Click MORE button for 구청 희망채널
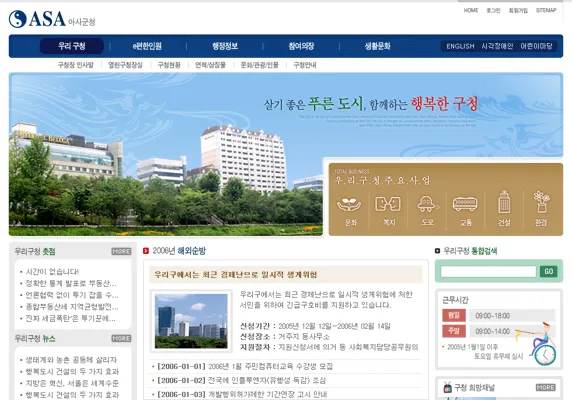This screenshot has width=572, height=400. pos(546,387)
